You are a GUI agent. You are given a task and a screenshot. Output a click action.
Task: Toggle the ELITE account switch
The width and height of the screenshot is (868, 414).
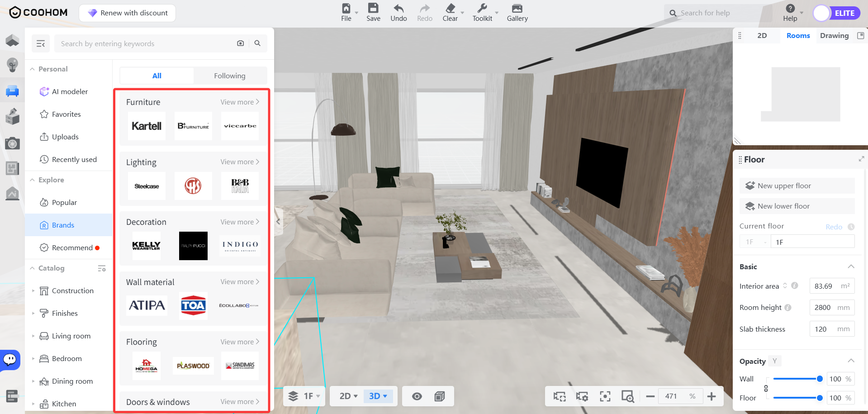[x=836, y=13]
